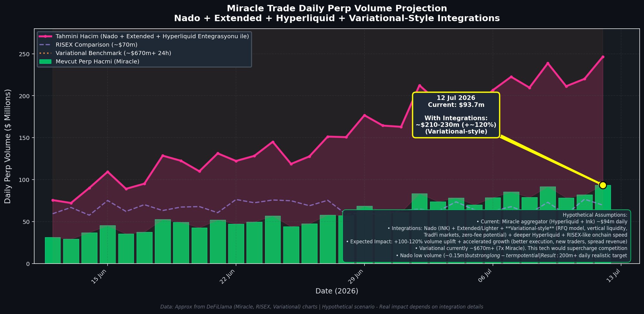Click the pink line swatch for Tahmini Hacim
Image resolution: width=644 pixels, height=314 pixels.
[x=45, y=36]
